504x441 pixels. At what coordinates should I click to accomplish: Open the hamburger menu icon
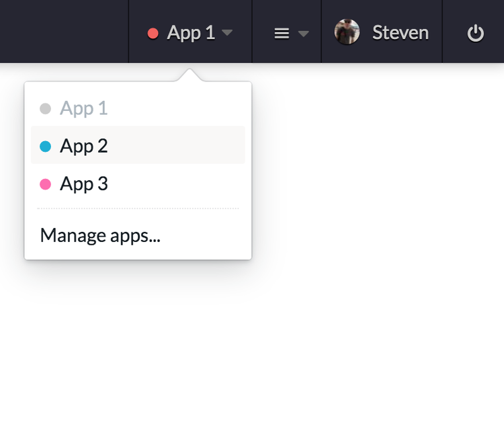click(282, 33)
